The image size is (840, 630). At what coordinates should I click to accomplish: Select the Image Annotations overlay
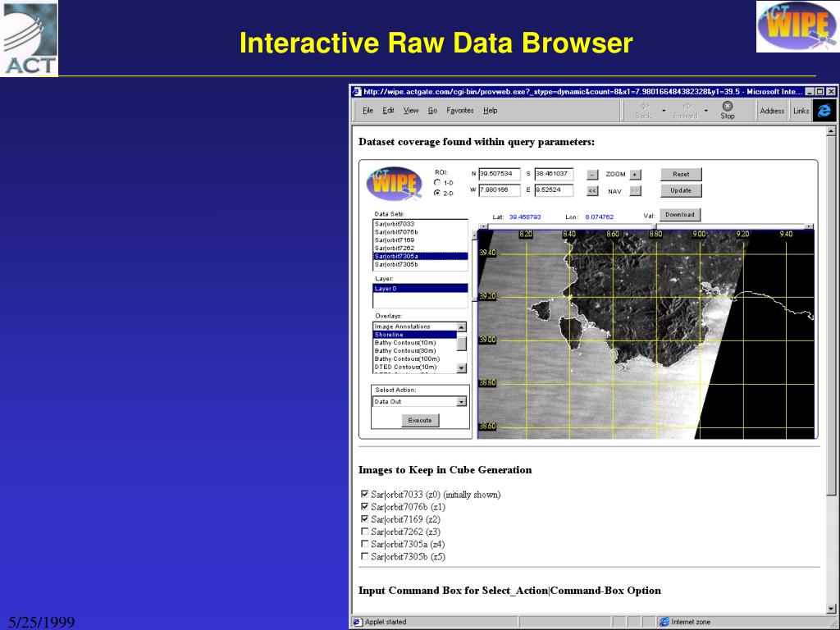(x=414, y=326)
